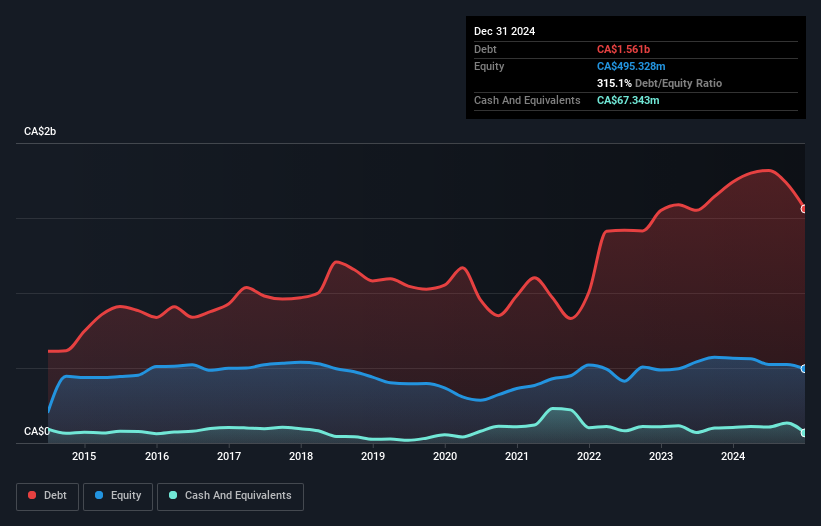Click the CA$0 y-axis label

coord(37,431)
